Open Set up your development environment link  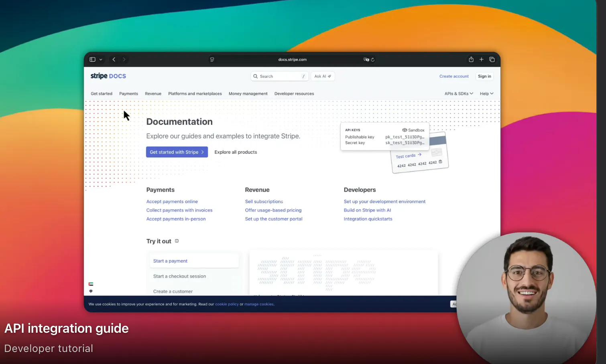point(384,202)
